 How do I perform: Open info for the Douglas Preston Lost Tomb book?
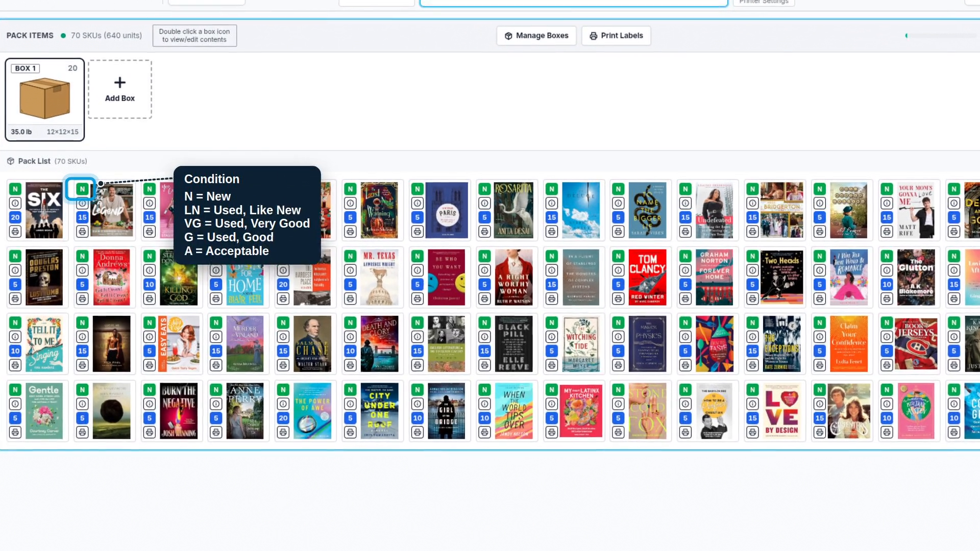15,270
